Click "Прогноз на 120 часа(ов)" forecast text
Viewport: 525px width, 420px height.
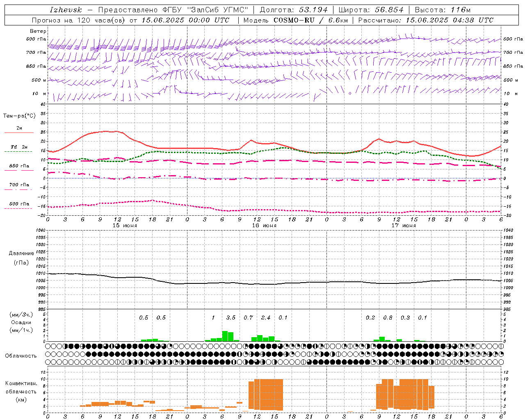[79, 20]
